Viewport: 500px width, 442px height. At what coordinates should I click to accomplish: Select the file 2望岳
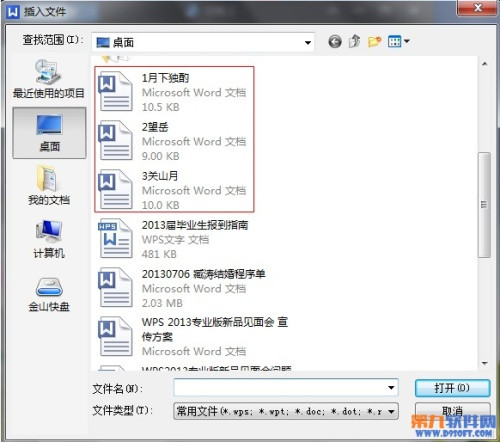point(173,141)
